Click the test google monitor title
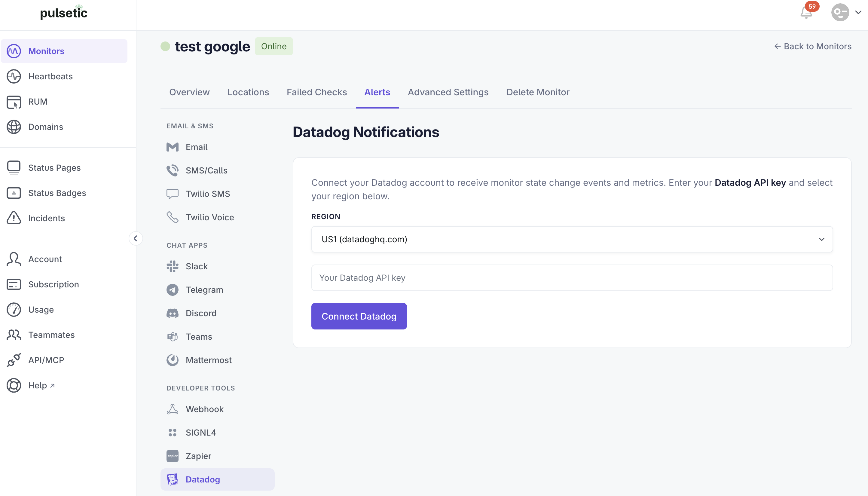Image resolution: width=868 pixels, height=496 pixels. 212,46
